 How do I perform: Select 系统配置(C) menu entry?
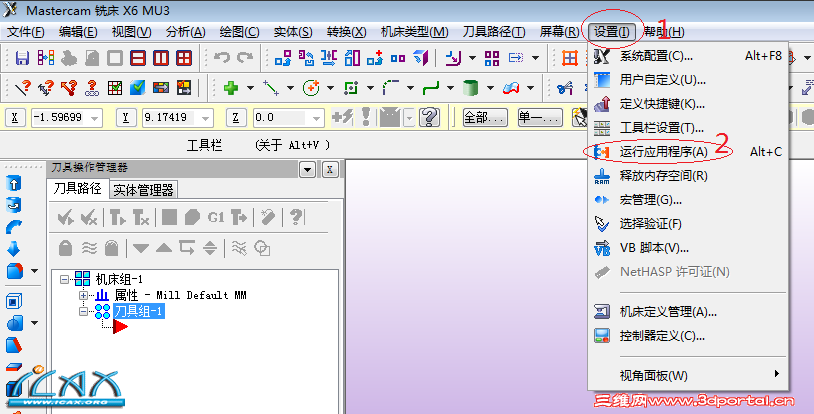coord(687,56)
